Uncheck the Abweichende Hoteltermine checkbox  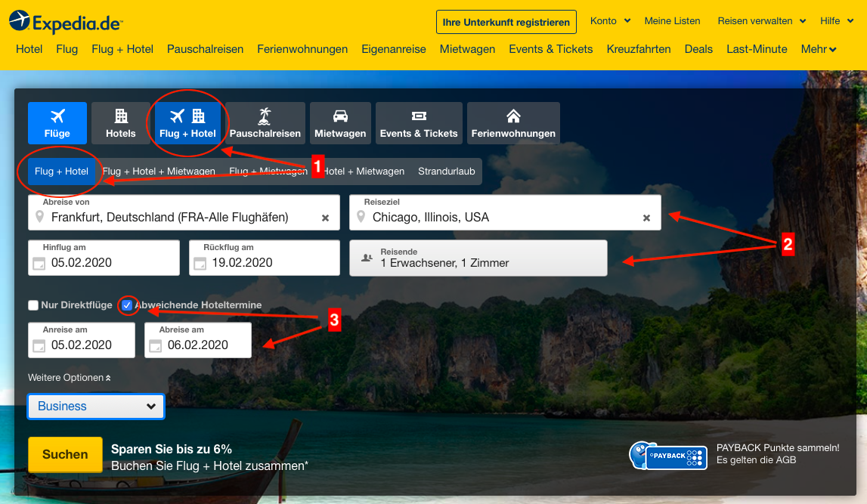(127, 305)
